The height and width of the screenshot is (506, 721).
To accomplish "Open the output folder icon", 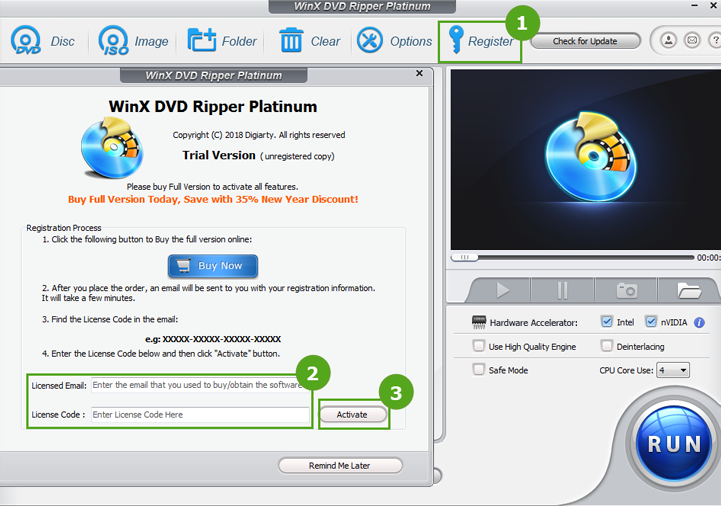I will [x=689, y=290].
